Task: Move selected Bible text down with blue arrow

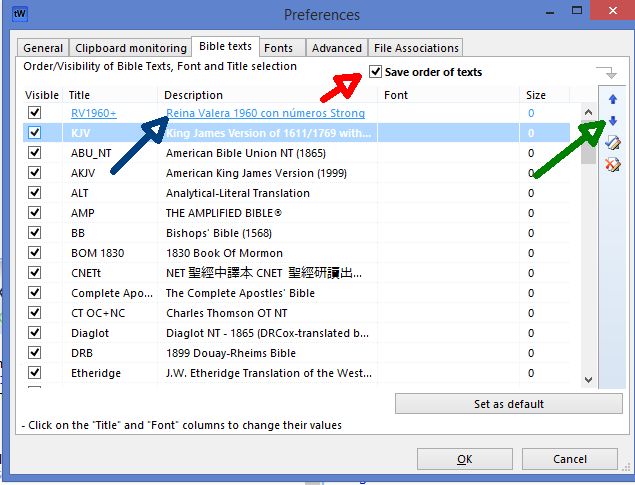Action: click(x=613, y=121)
